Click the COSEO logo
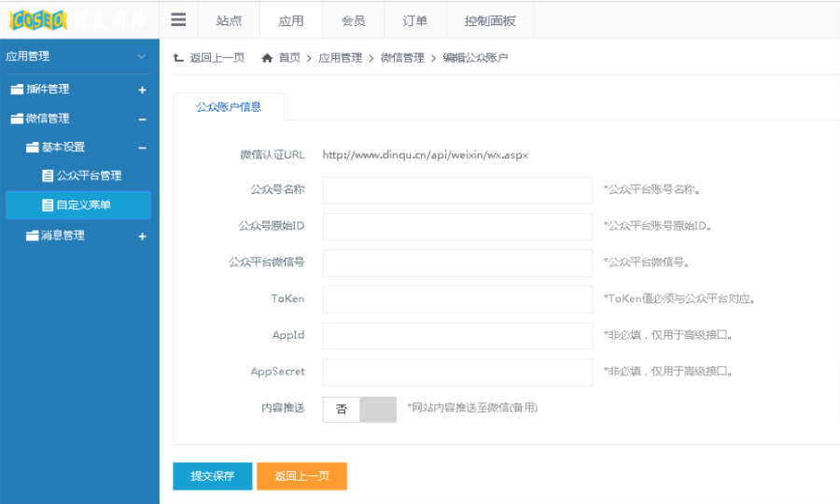The height and width of the screenshot is (504, 840). coord(38,20)
